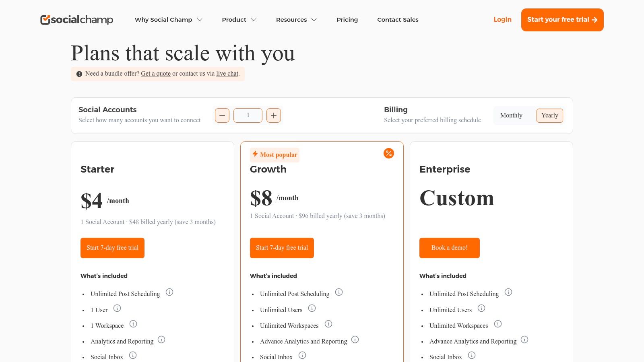Click info icon beside Starter's 1 User
This screenshot has width=644, height=362.
(x=117, y=308)
